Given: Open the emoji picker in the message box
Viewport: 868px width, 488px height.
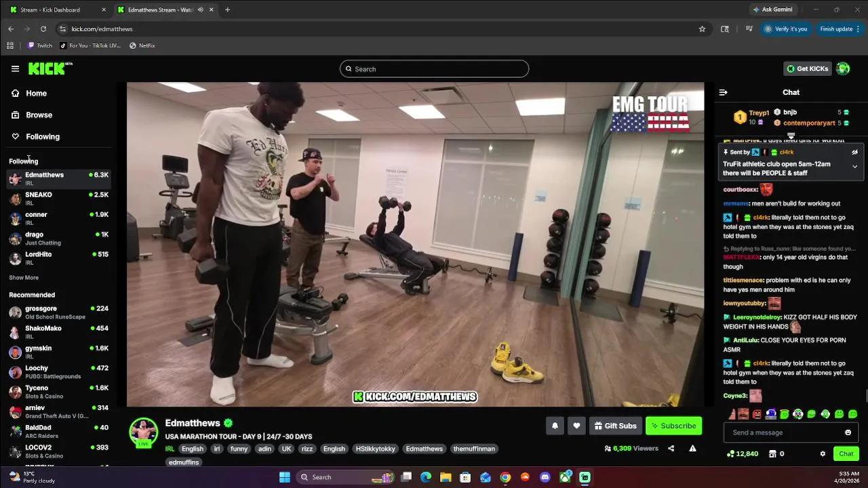Looking at the screenshot, I should click(848, 432).
